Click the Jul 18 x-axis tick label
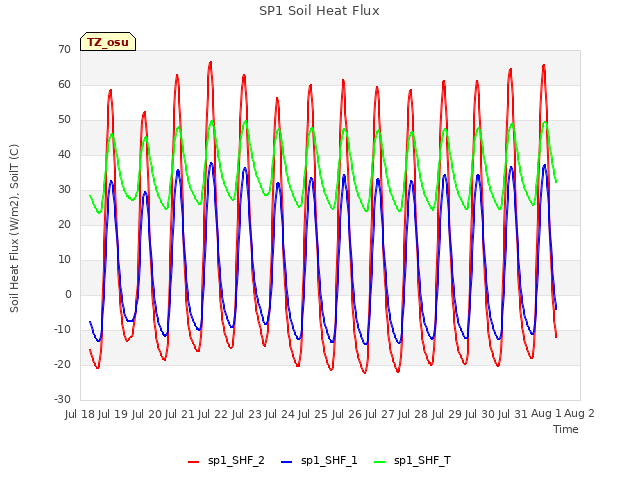This screenshot has width=640, height=480. coord(80,414)
